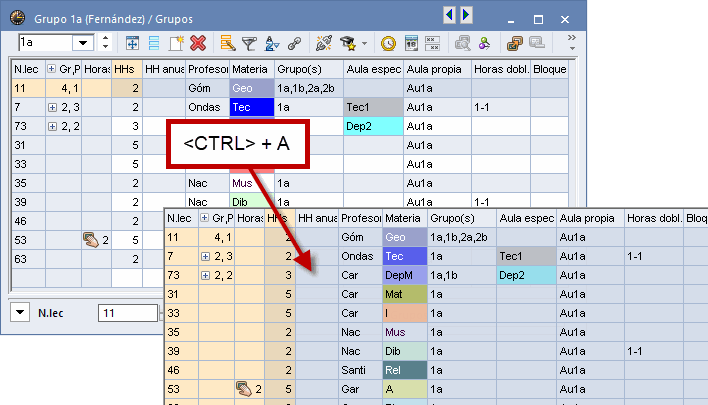The width and height of the screenshot is (708, 405).
Task: Click the Góm teacher cell in back window
Action: (x=207, y=88)
